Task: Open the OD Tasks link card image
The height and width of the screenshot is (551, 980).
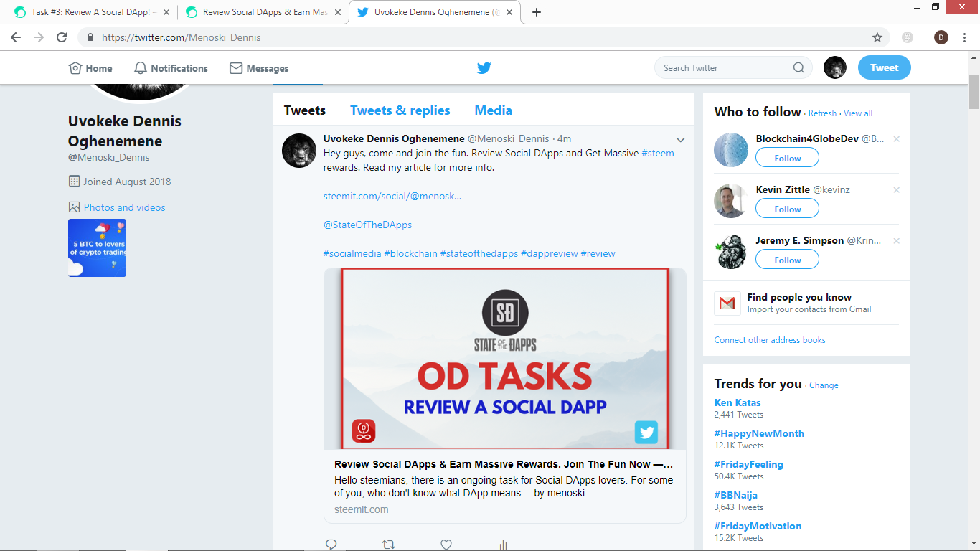Action: point(505,359)
